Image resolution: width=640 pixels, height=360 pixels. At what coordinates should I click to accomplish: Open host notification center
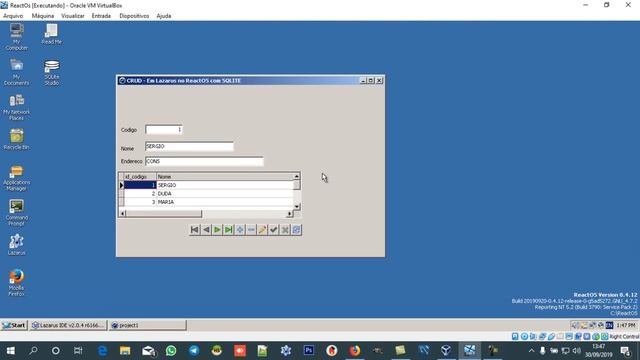tap(625, 351)
